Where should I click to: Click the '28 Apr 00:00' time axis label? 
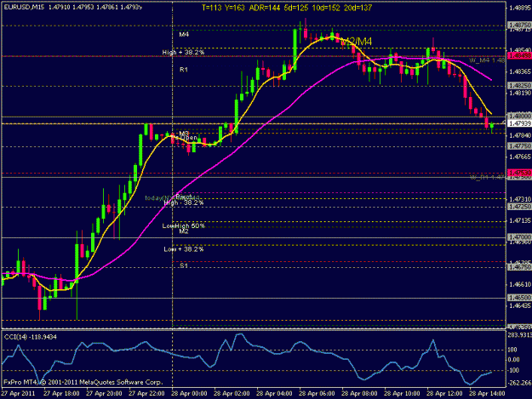189,394
